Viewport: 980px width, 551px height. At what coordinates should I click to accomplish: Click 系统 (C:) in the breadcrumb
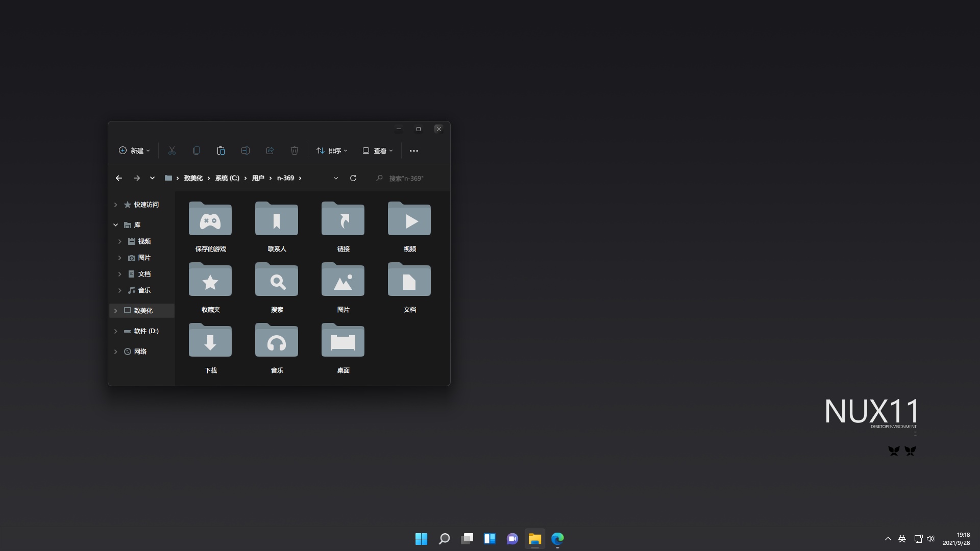(227, 178)
